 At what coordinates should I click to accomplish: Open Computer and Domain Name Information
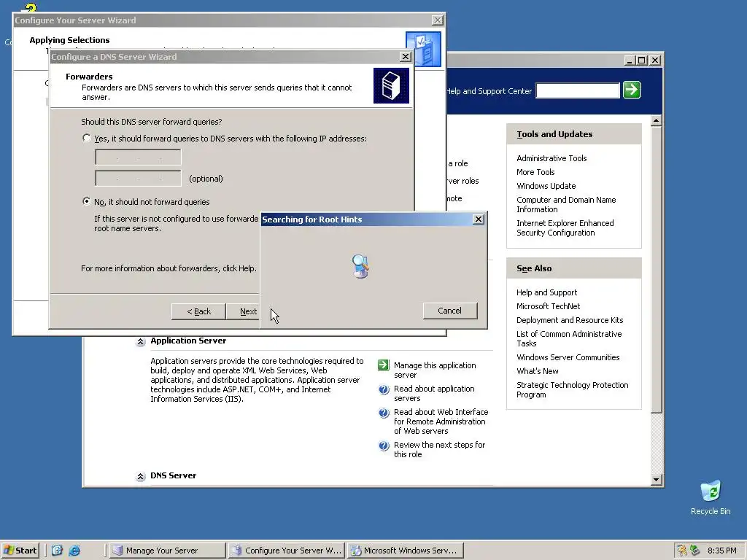click(566, 204)
